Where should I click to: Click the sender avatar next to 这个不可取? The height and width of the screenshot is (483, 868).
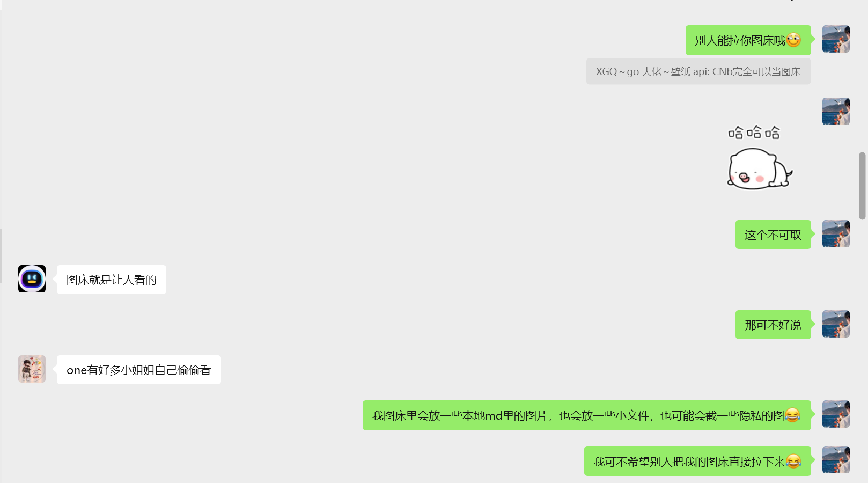click(836, 233)
